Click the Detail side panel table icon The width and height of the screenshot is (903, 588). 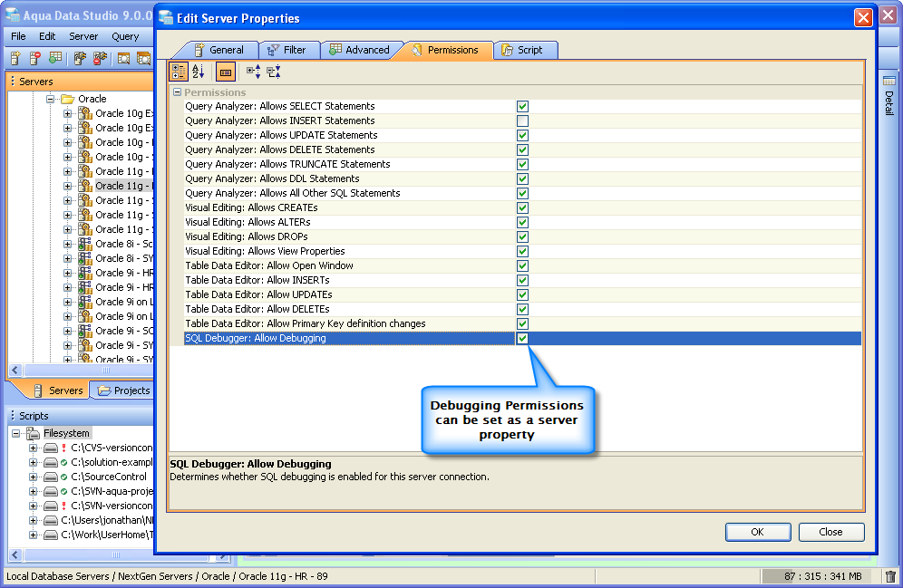tap(889, 82)
